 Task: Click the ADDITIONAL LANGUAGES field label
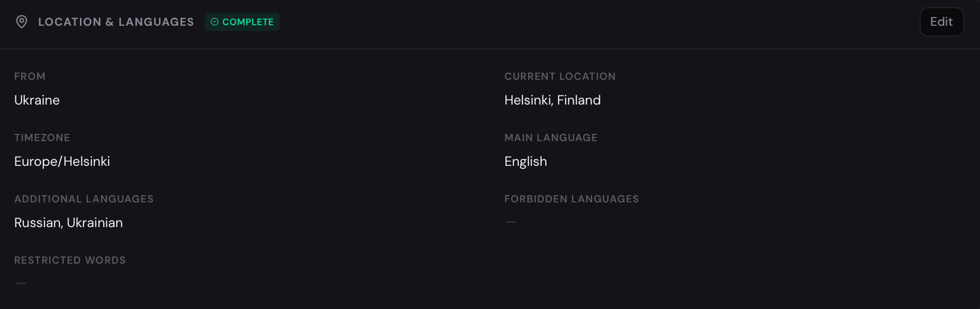[84, 199]
